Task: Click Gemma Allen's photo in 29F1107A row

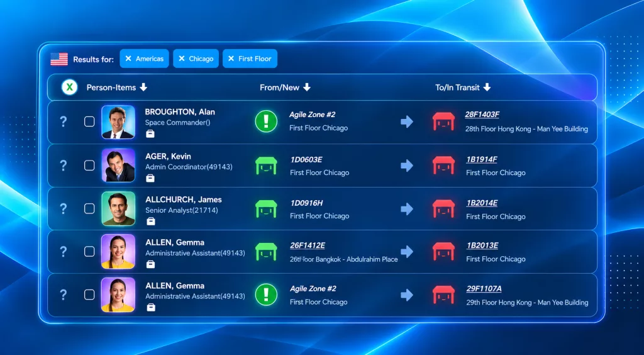Action: click(x=118, y=295)
